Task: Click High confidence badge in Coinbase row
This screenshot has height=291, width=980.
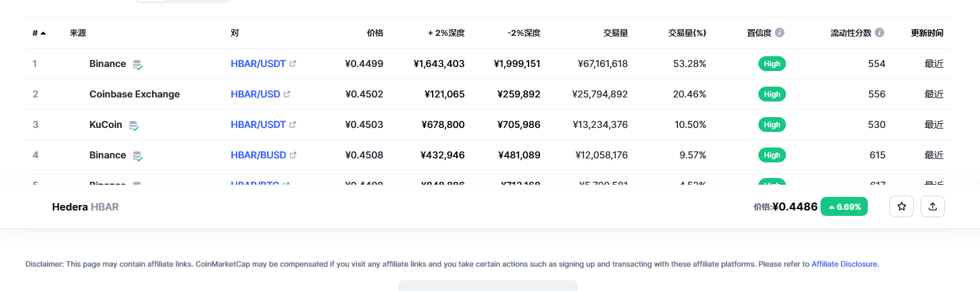Action: point(772,94)
